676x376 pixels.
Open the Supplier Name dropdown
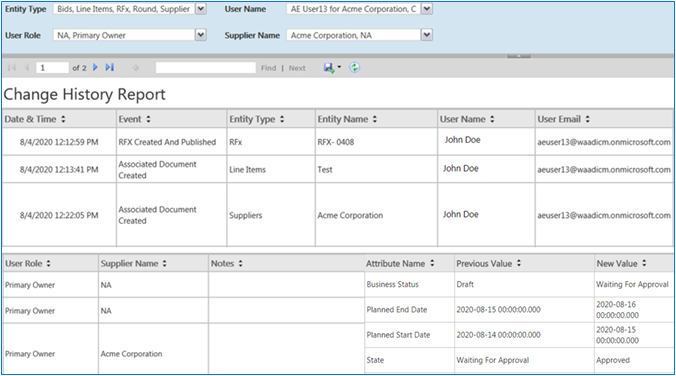coord(426,35)
